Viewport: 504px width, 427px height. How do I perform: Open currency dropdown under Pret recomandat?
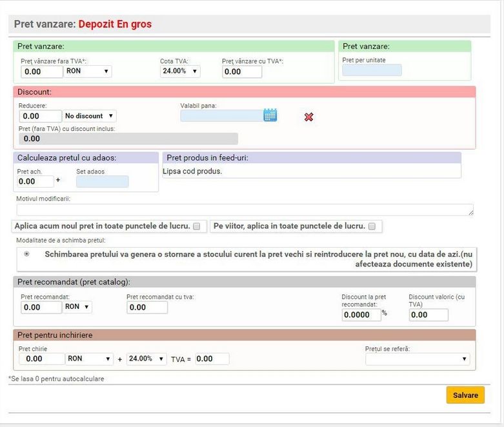pyautogui.click(x=77, y=307)
